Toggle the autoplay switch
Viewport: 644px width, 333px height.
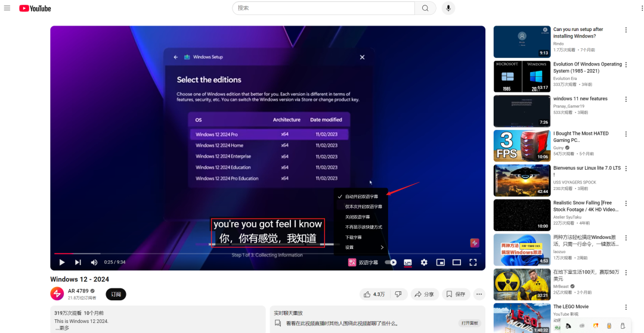(391, 262)
